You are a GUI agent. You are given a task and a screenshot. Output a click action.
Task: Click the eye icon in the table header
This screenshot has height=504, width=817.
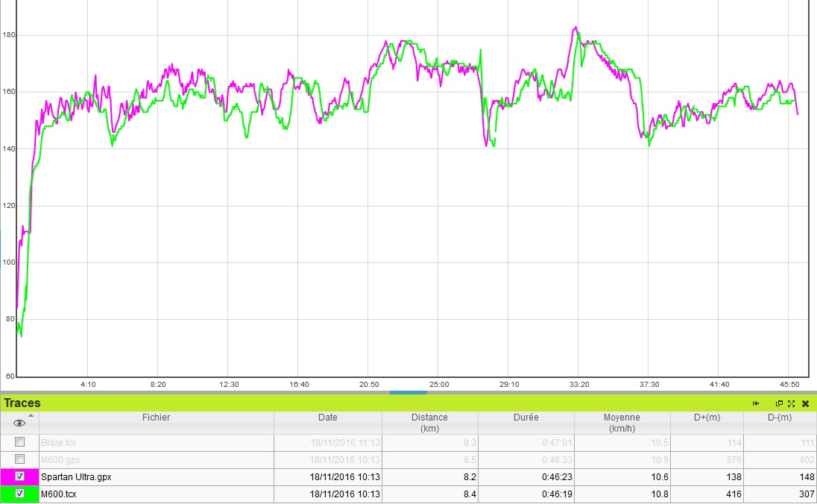tap(20, 423)
